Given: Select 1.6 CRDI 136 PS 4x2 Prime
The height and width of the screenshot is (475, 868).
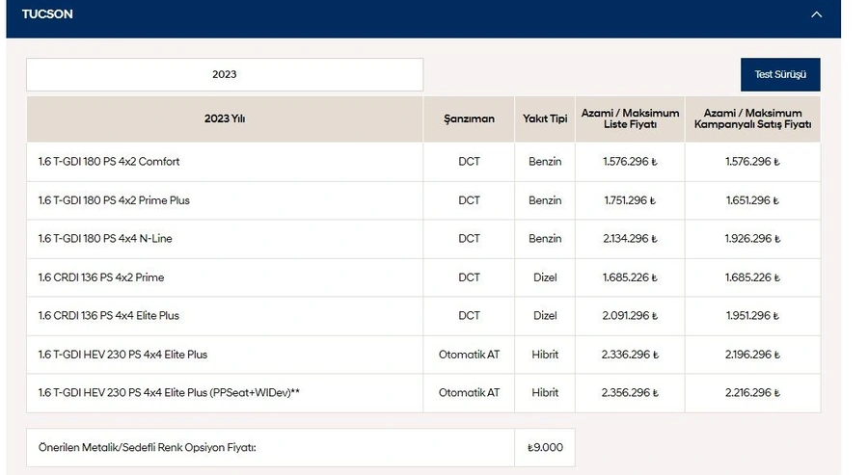Looking at the screenshot, I should point(100,277).
